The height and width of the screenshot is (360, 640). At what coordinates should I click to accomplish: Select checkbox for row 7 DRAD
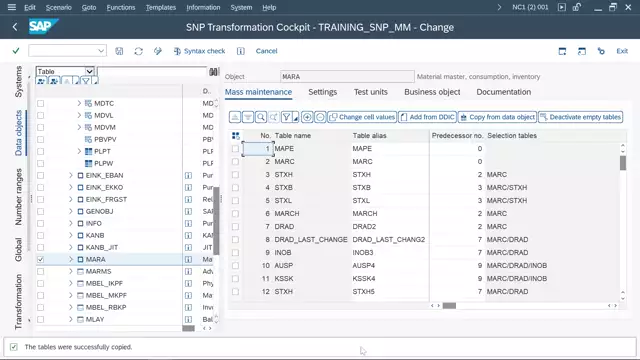click(x=235, y=227)
